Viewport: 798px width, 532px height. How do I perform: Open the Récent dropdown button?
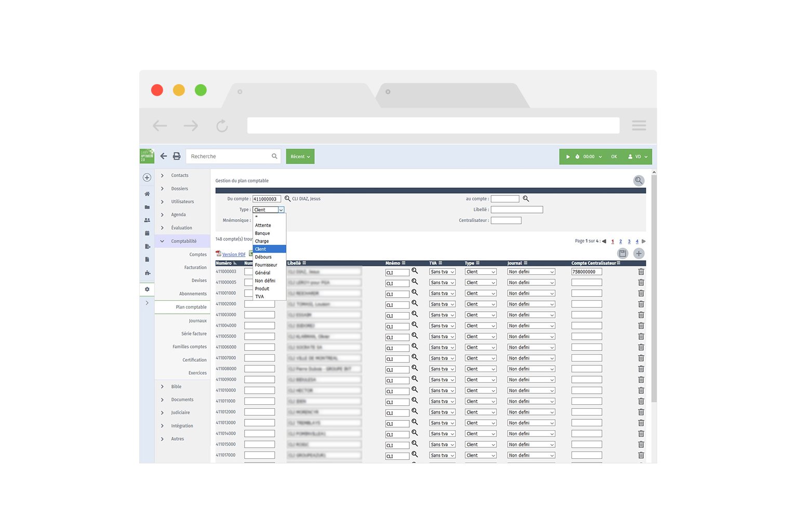pyautogui.click(x=300, y=157)
